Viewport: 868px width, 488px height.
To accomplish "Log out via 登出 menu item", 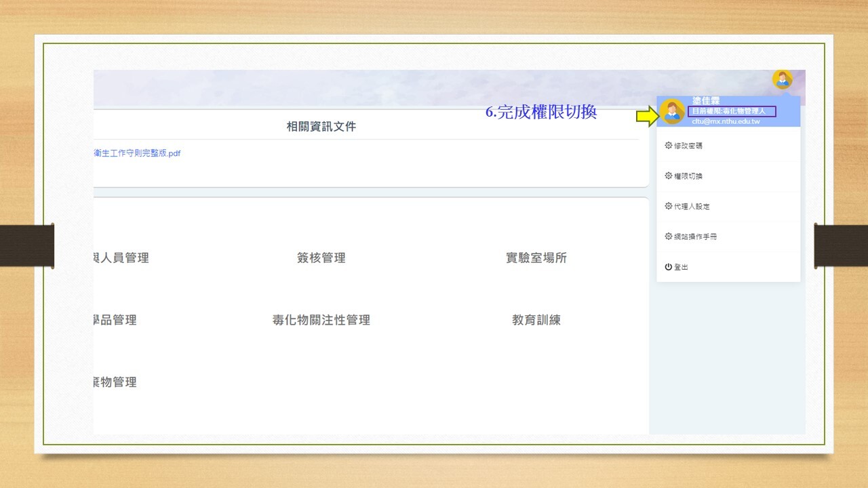I will point(681,267).
